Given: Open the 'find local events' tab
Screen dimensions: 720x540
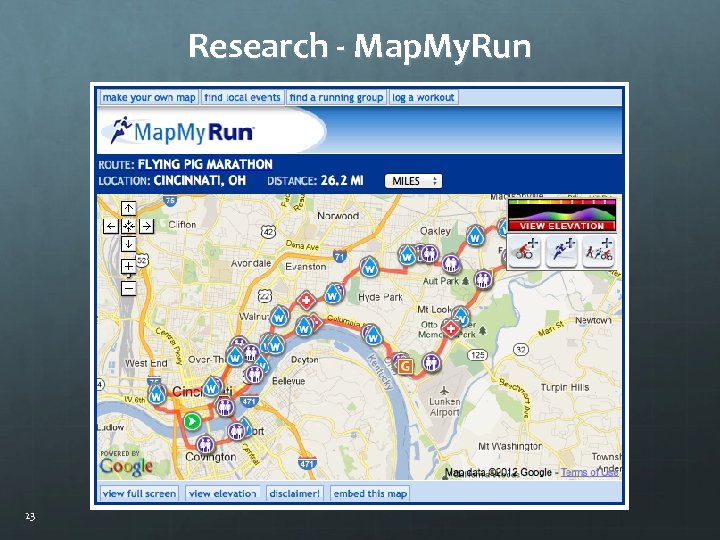Looking at the screenshot, I should point(242,97).
